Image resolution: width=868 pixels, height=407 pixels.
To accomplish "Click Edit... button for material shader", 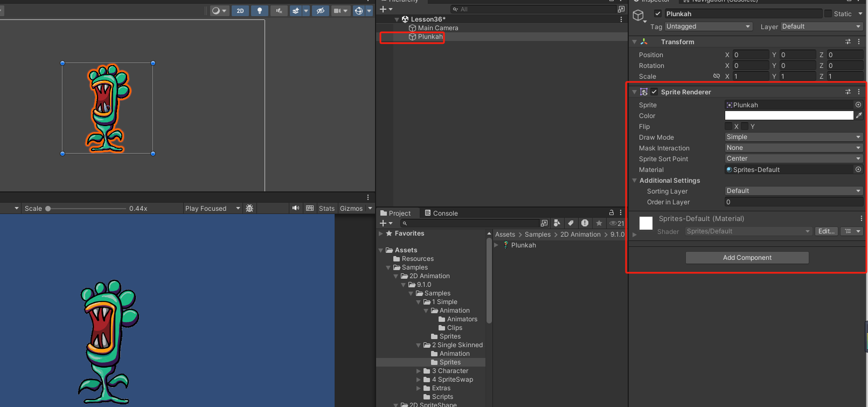I will 827,231.
